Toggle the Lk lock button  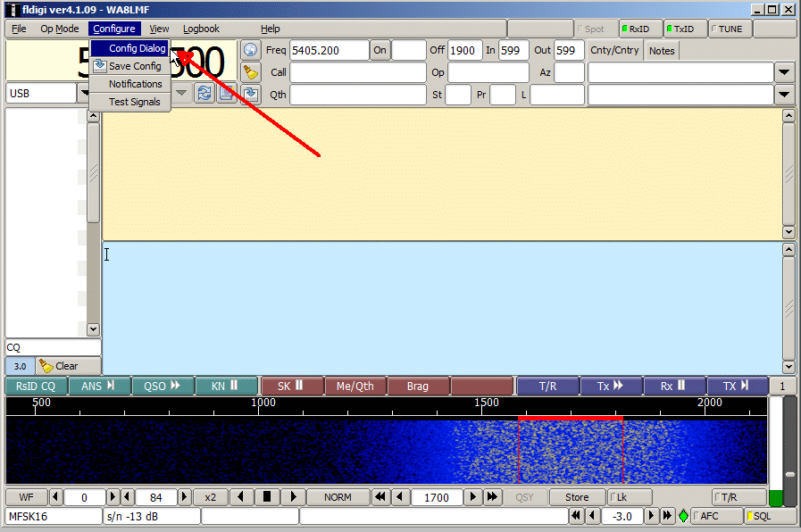click(630, 497)
